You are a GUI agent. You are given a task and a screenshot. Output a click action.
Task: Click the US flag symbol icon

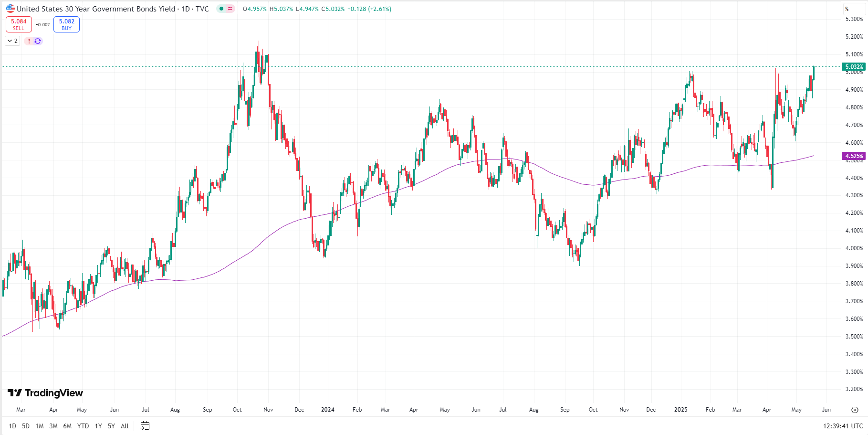click(x=10, y=9)
